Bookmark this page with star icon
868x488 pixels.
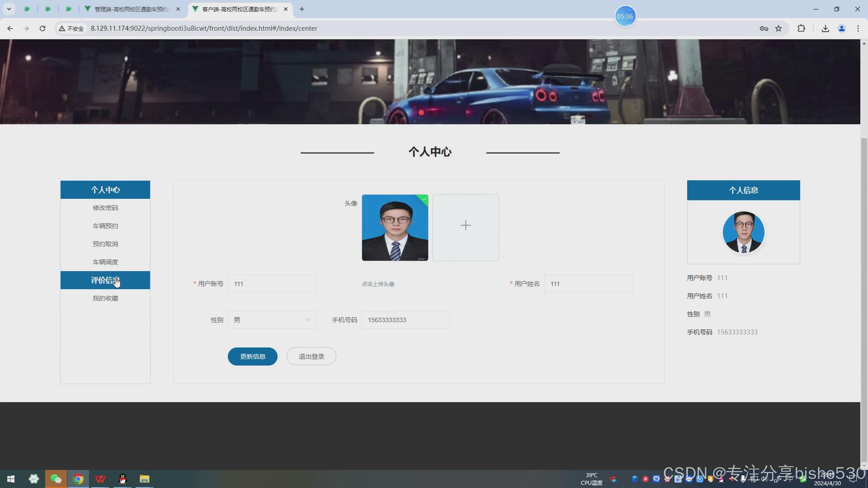[778, 28]
